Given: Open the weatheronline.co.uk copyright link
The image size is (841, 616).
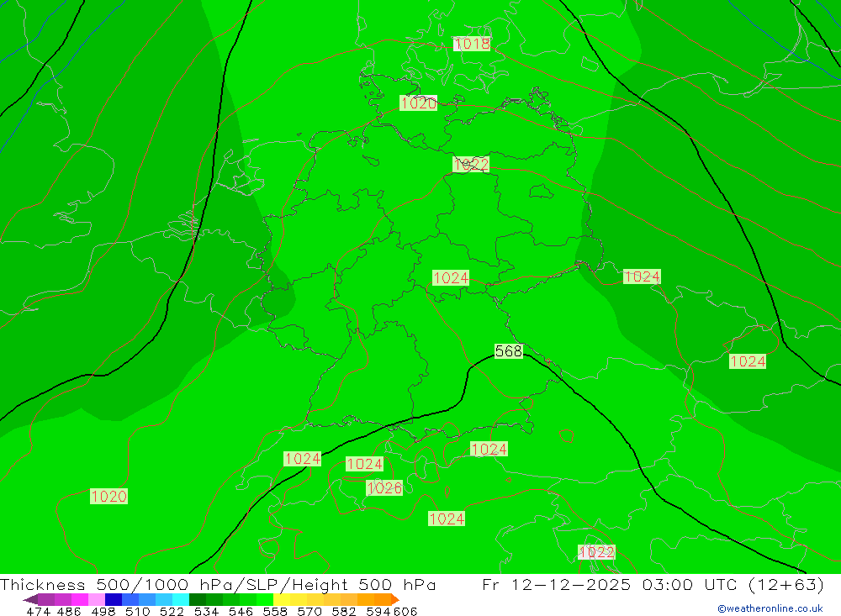Looking at the screenshot, I should tap(770, 608).
